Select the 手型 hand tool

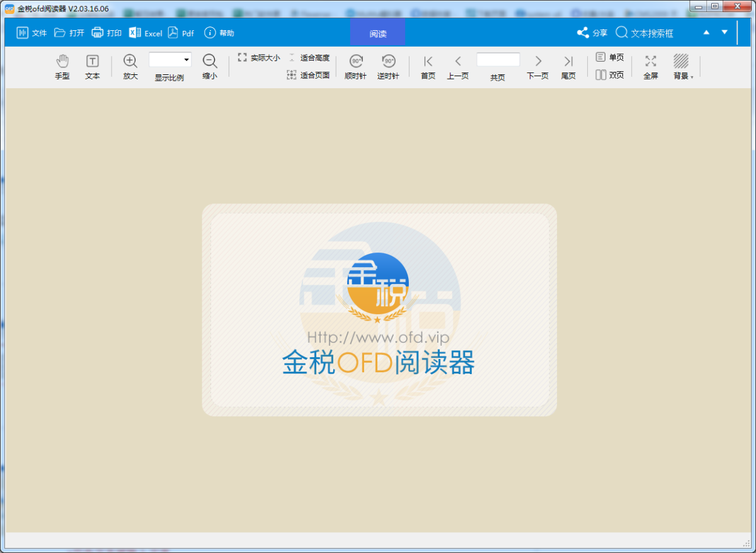tap(62, 66)
